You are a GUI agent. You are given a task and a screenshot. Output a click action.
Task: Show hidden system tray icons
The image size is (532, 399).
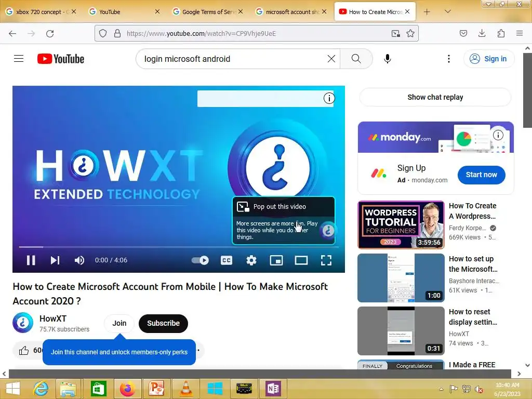tap(441, 389)
